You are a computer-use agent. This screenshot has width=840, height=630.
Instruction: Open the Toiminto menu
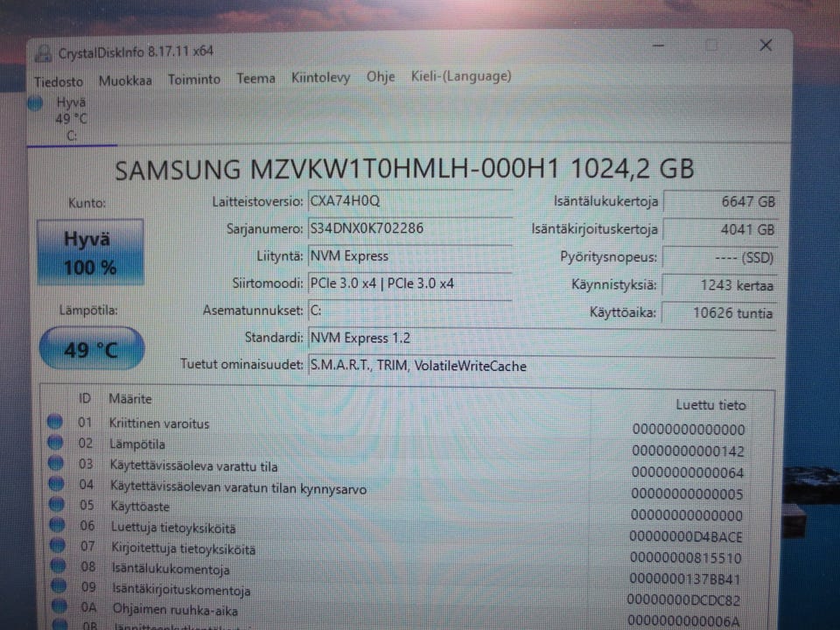point(194,80)
